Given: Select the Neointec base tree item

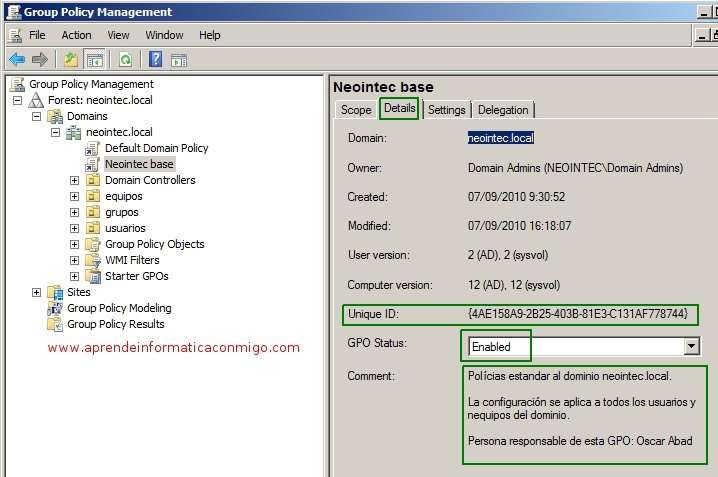Looking at the screenshot, I should (x=139, y=164).
